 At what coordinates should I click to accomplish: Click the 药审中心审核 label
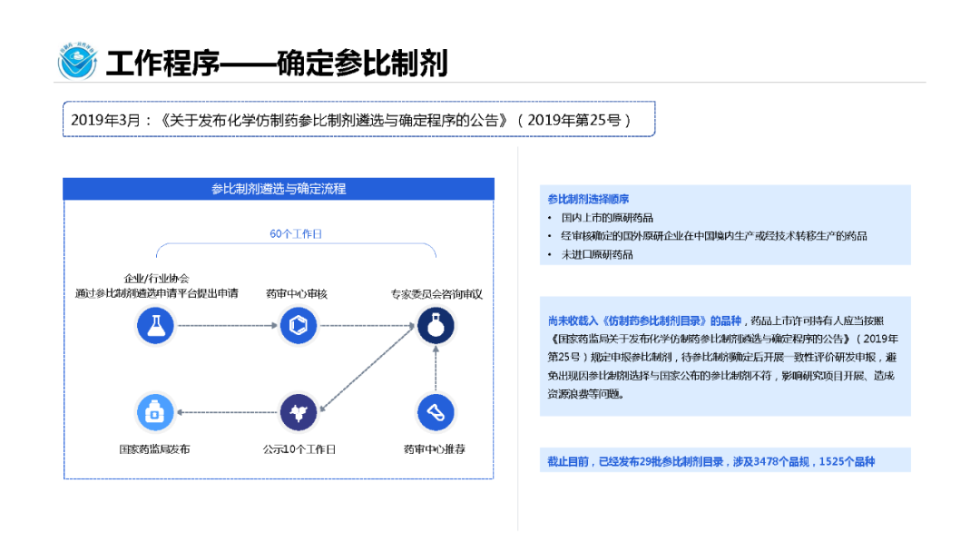pyautogui.click(x=297, y=294)
